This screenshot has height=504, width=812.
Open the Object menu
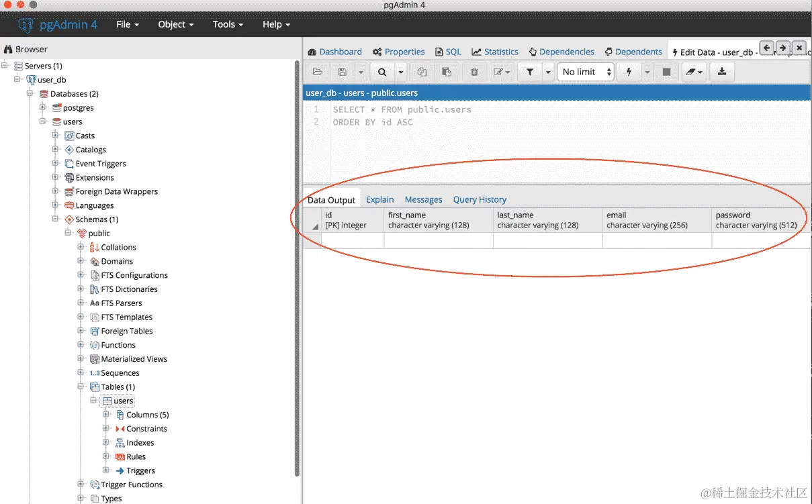coord(176,24)
